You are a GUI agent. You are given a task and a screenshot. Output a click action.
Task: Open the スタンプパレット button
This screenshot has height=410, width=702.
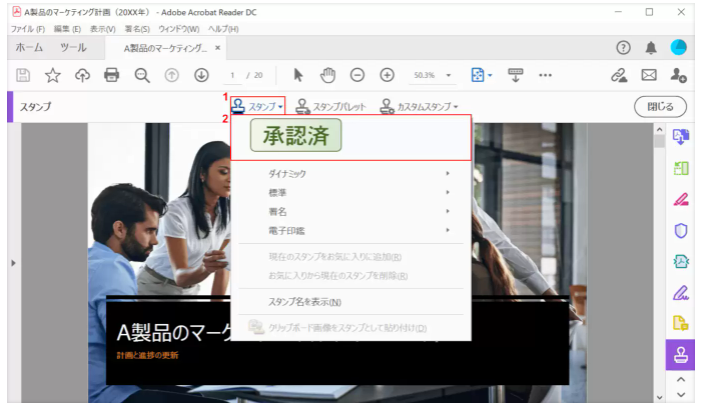tap(331, 105)
